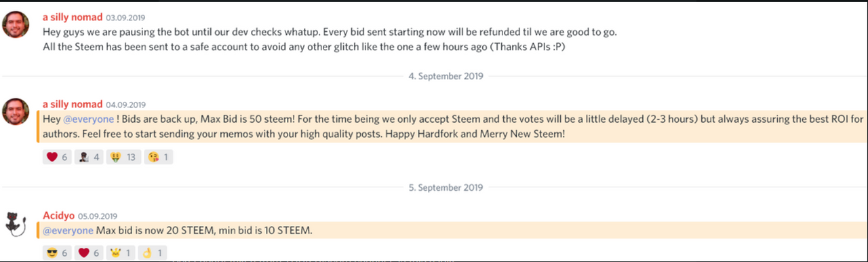This screenshot has width=868, height=262.
Task: Click a silly nomad username on the 03.09.2019 post
Action: (x=73, y=17)
